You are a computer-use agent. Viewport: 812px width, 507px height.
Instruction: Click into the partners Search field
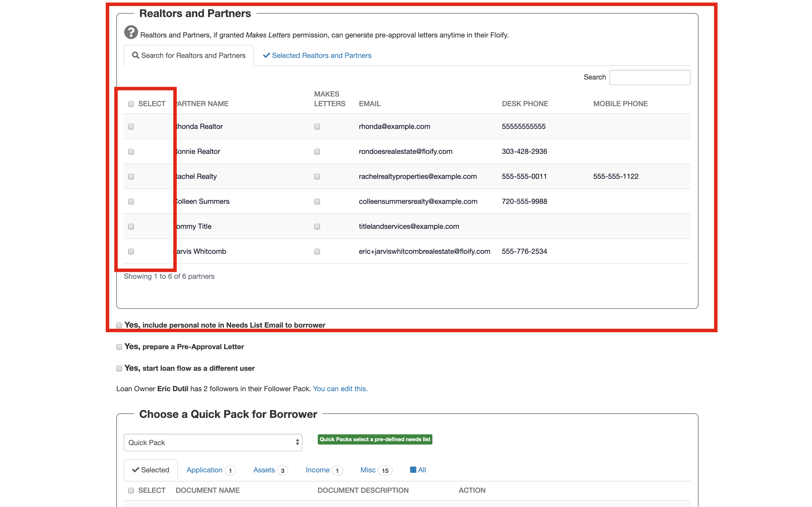[649, 77]
